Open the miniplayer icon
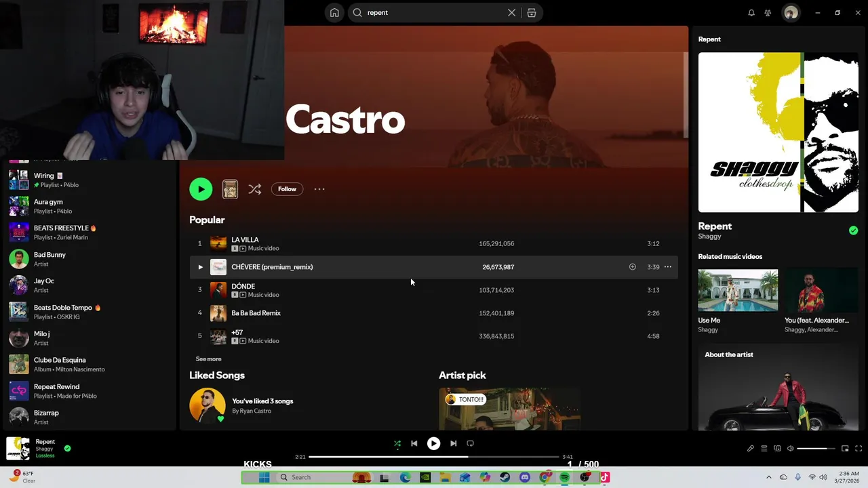 (845, 449)
